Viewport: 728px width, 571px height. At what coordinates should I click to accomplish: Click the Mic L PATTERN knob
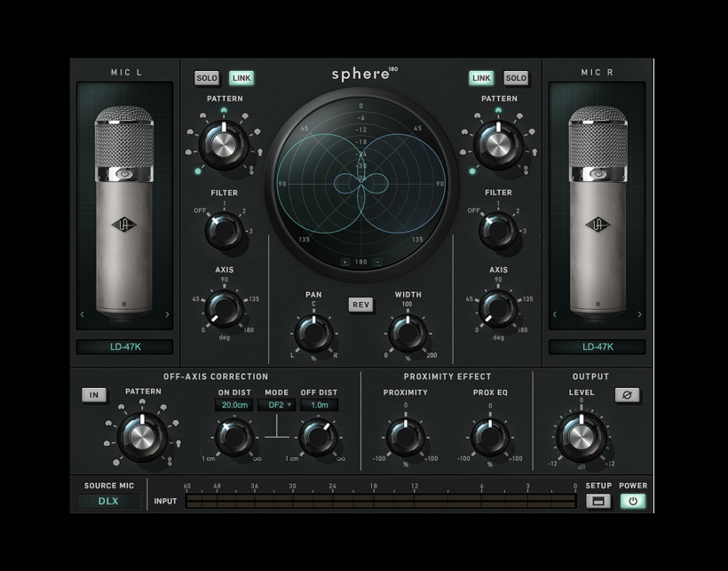tap(224, 145)
